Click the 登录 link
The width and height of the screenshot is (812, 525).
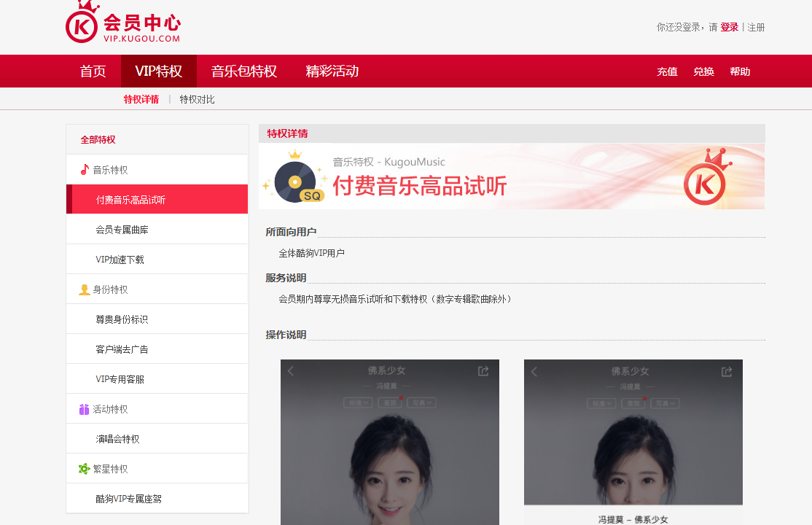coord(729,28)
